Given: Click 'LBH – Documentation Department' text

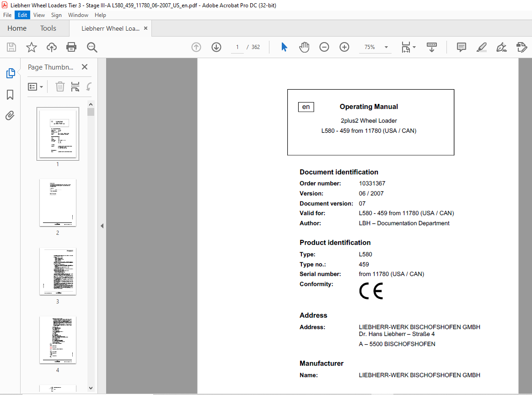Looking at the screenshot, I should (x=404, y=223).
